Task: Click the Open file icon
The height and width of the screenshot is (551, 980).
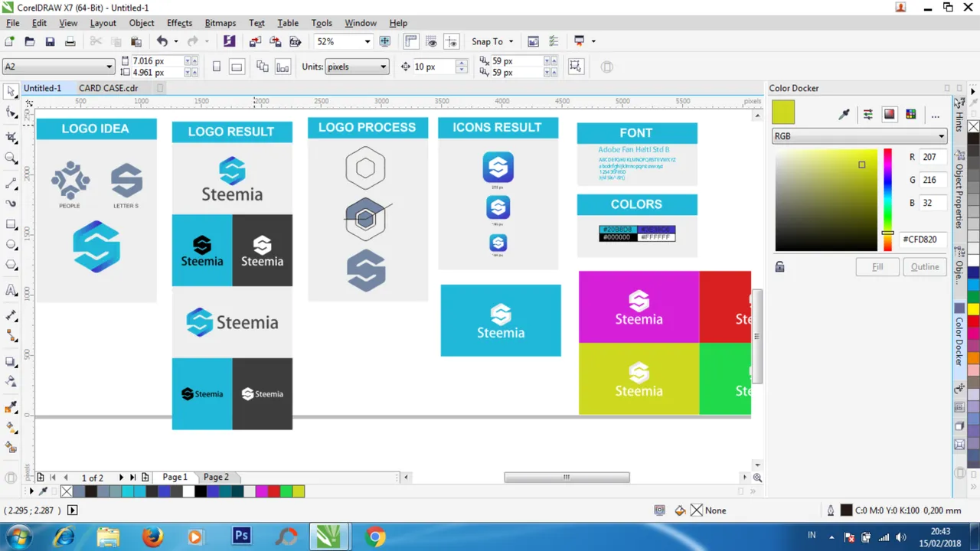Action: pos(29,41)
